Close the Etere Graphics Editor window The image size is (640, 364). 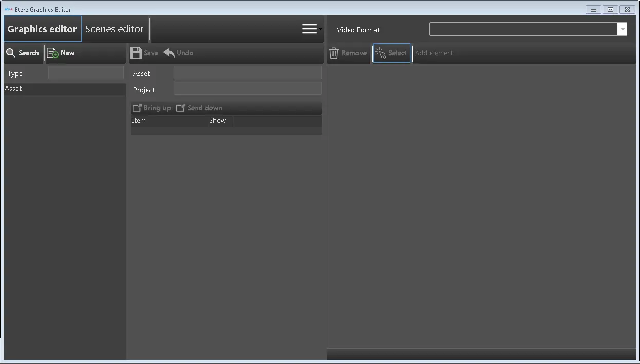(x=627, y=9)
